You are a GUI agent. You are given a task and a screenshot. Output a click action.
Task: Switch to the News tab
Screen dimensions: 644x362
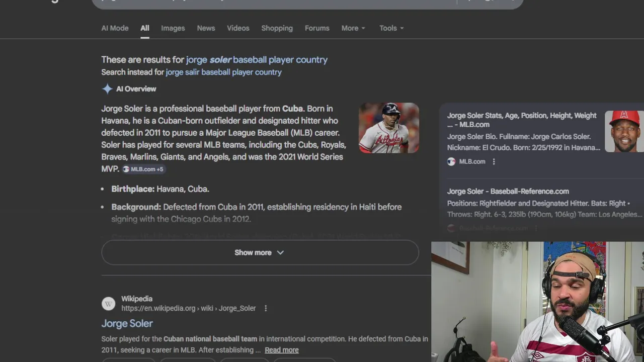pyautogui.click(x=206, y=28)
